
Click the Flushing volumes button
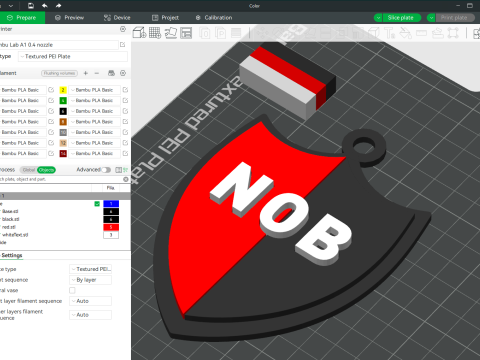coord(59,73)
